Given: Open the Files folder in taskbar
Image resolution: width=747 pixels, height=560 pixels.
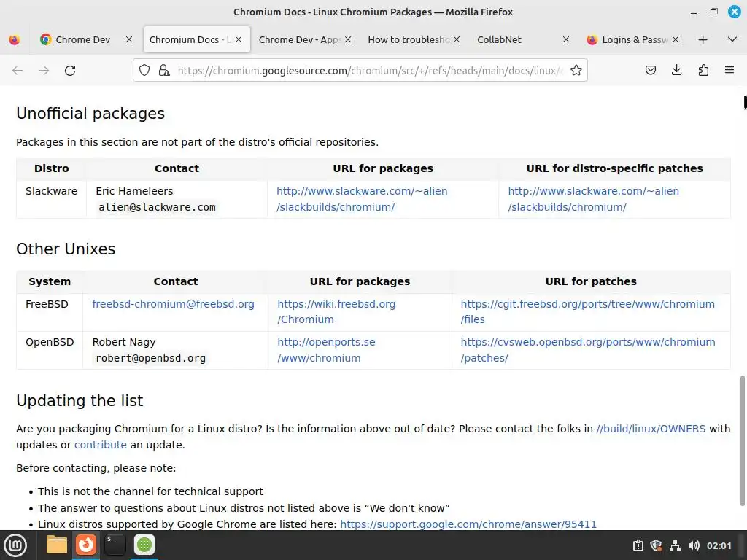Looking at the screenshot, I should [x=57, y=545].
